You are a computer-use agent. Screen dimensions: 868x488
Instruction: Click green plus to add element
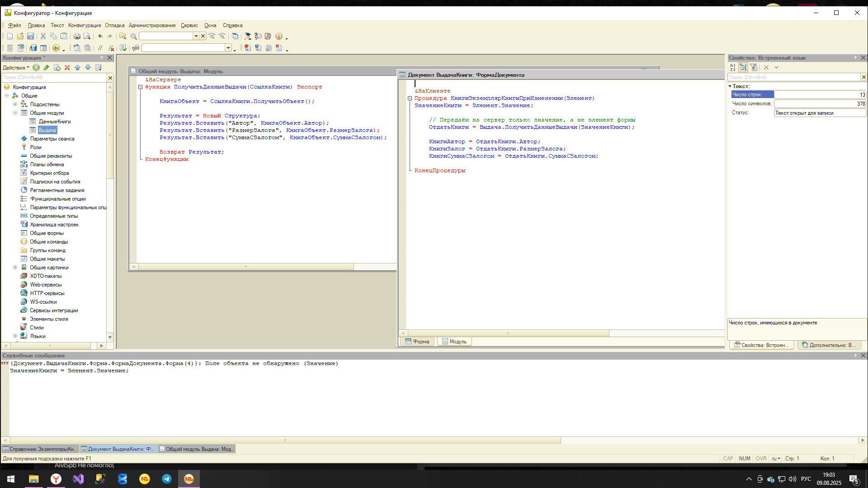36,68
